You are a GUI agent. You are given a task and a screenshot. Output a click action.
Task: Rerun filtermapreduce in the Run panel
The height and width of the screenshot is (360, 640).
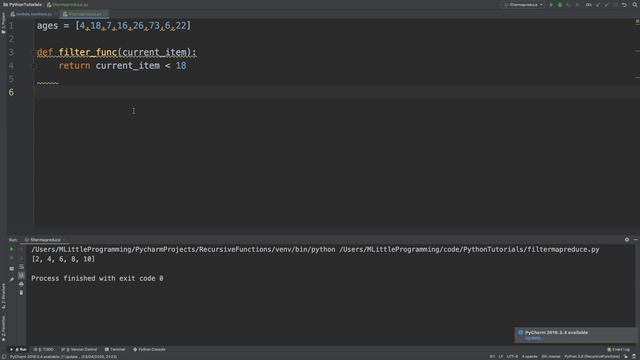[11, 249]
